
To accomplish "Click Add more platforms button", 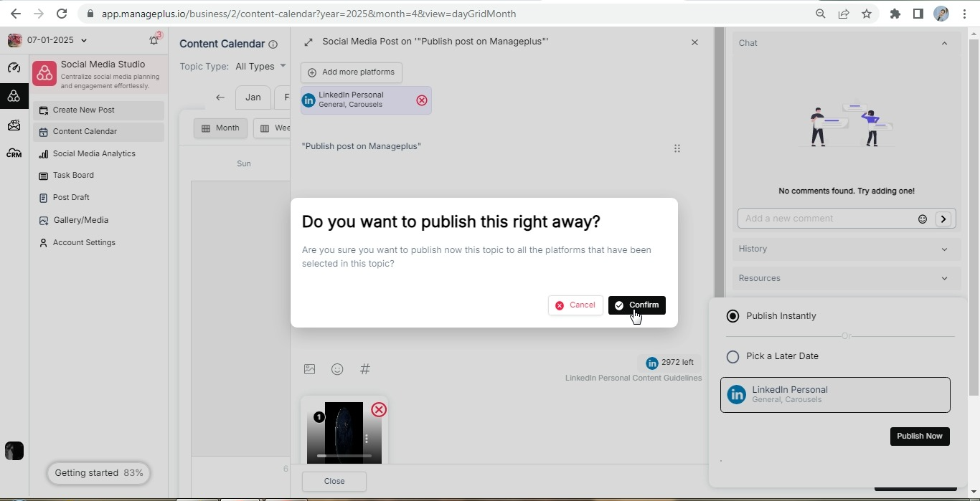I will tap(352, 72).
